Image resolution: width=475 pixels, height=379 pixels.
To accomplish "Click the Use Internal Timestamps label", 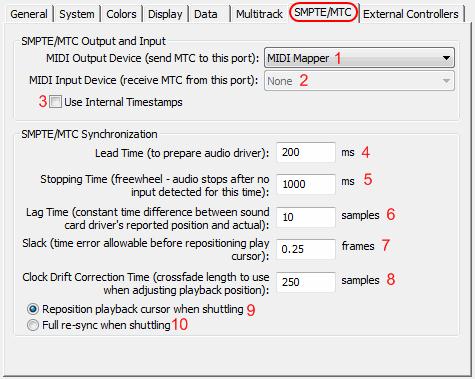I will pos(123,102).
